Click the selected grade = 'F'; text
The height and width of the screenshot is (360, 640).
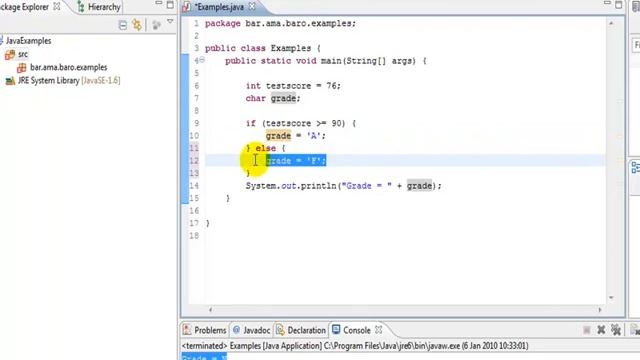tap(296, 160)
